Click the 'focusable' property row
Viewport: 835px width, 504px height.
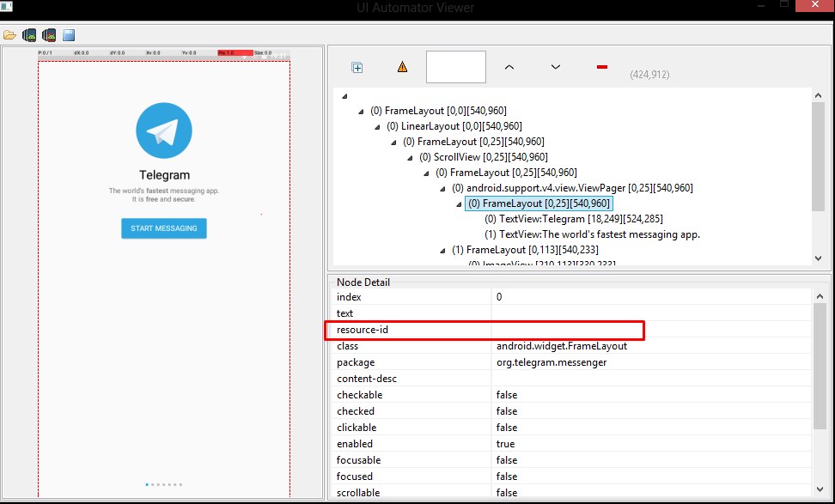click(x=572, y=460)
